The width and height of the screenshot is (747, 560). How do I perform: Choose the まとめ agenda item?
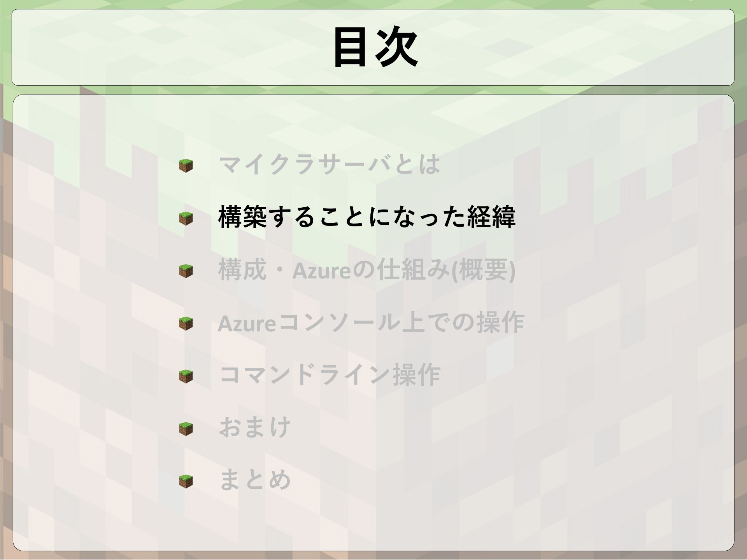[x=255, y=479]
